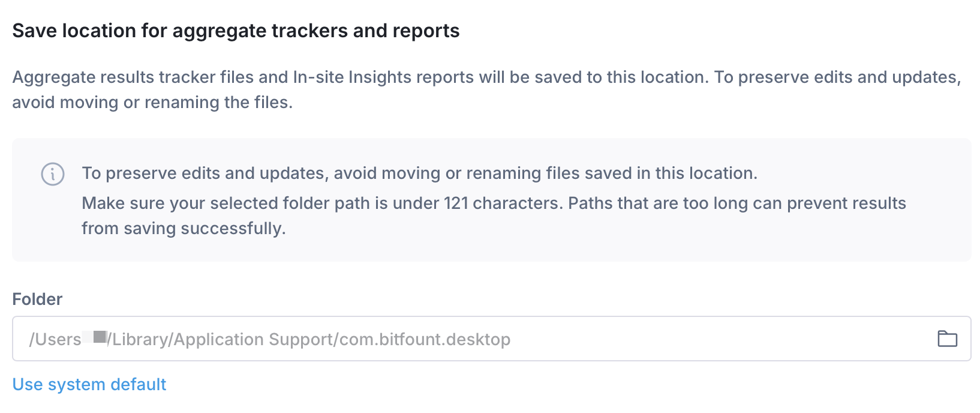Click the Folder field label
The width and height of the screenshot is (980, 413).
click(x=37, y=299)
